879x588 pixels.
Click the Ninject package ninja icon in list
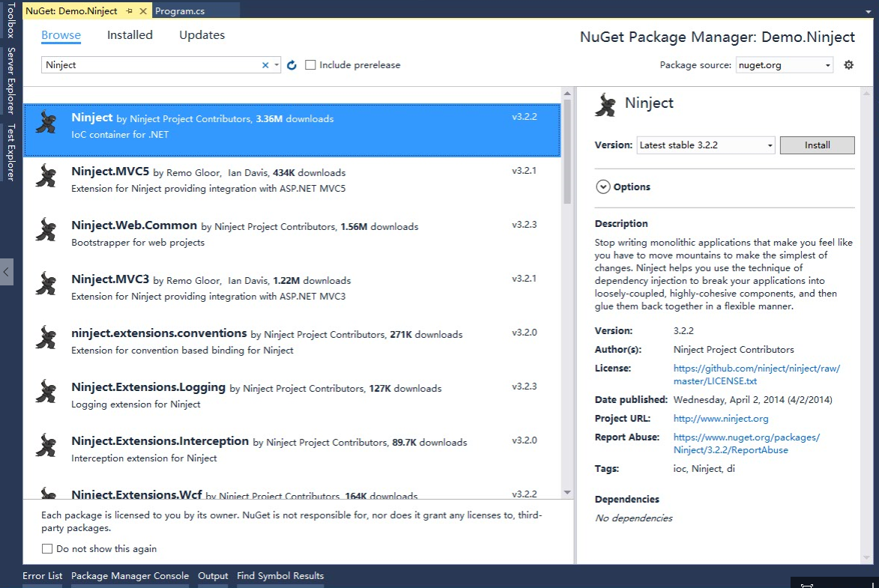point(46,121)
